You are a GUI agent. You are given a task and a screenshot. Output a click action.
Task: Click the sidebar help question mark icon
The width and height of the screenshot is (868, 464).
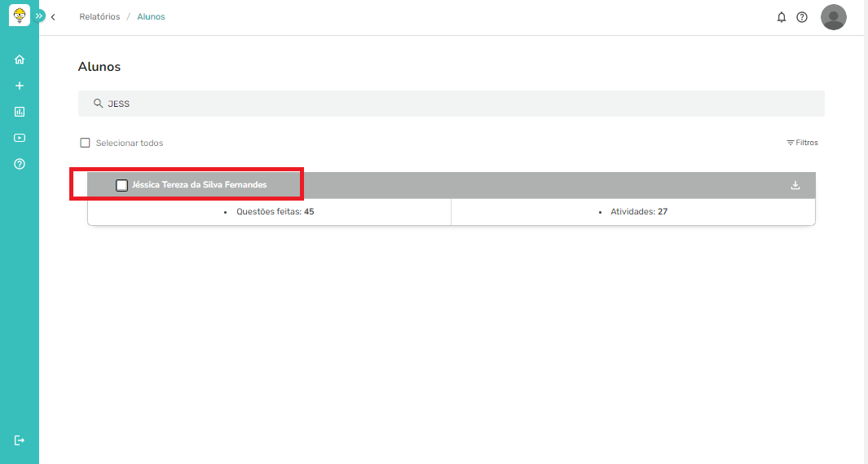(20, 164)
